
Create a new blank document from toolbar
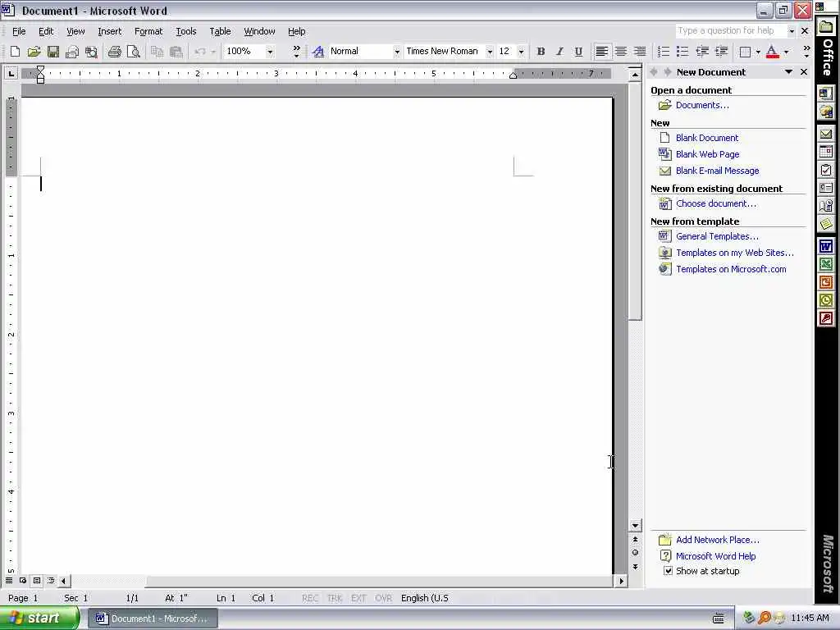15,52
